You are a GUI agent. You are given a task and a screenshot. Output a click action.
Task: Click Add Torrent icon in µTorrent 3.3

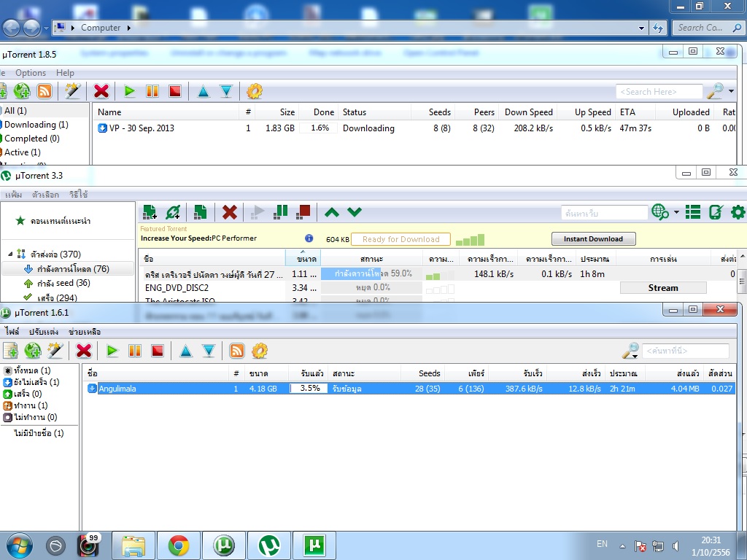150,212
